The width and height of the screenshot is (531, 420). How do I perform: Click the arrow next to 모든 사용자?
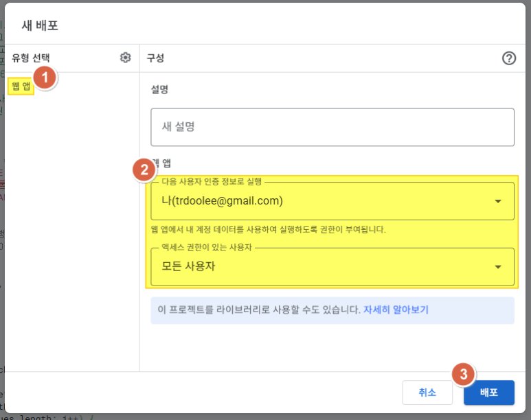[498, 267]
